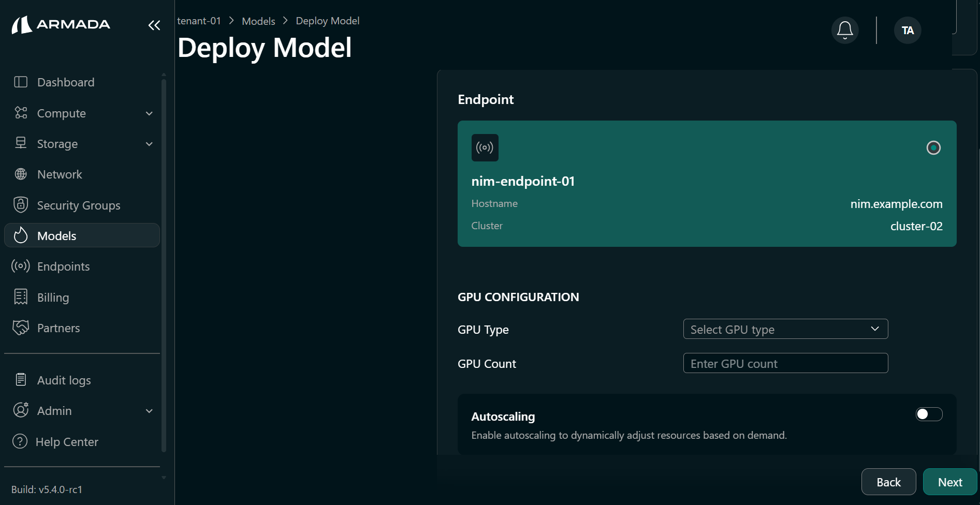
Task: Click the Partners handshake icon
Action: pos(21,328)
